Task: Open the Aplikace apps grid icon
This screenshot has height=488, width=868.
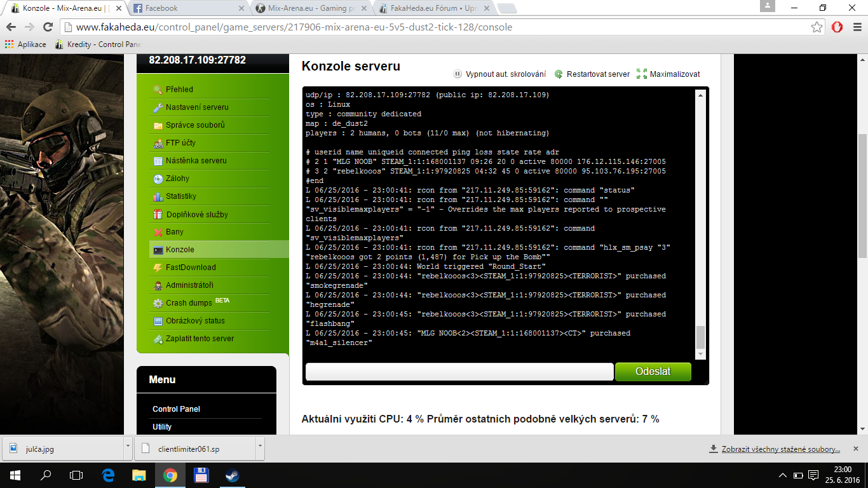Action: click(9, 44)
